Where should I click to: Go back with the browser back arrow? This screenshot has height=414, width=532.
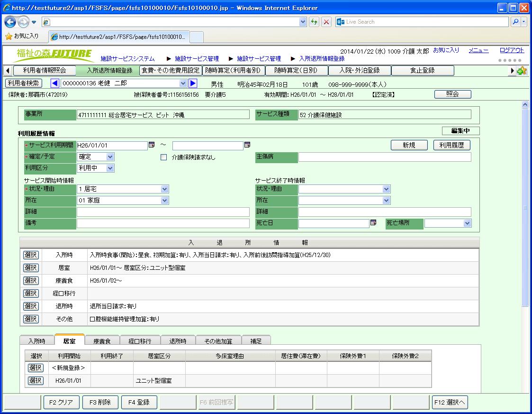[10, 22]
